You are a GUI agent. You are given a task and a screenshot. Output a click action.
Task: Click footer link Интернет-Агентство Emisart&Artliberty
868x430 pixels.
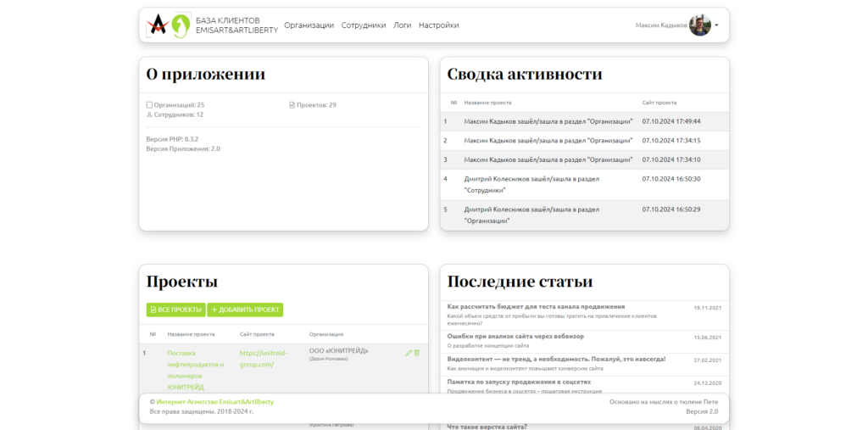(214, 402)
